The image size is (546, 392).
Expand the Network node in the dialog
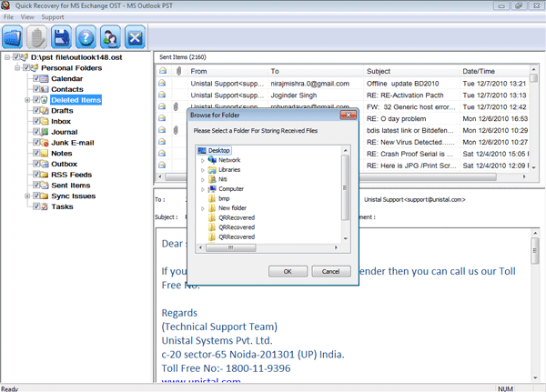pos(203,160)
